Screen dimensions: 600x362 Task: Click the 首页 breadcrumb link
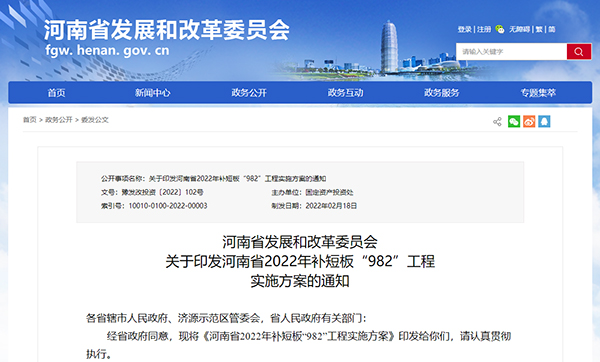[x=29, y=120]
